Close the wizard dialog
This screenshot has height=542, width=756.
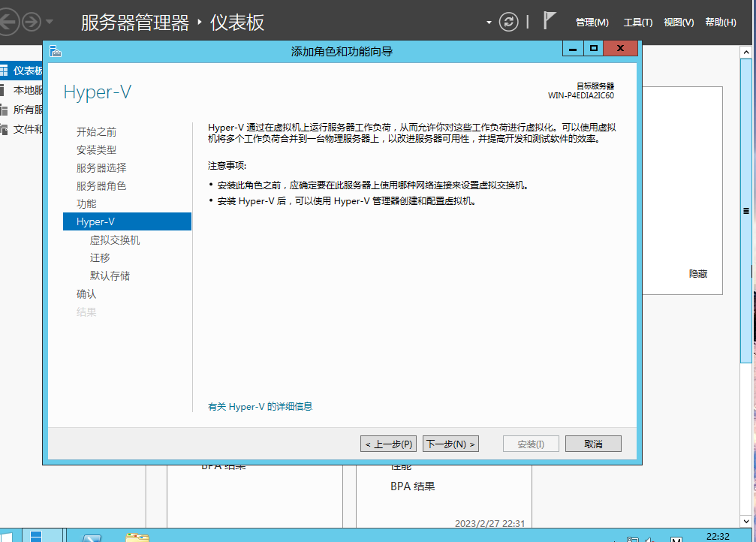(621, 48)
